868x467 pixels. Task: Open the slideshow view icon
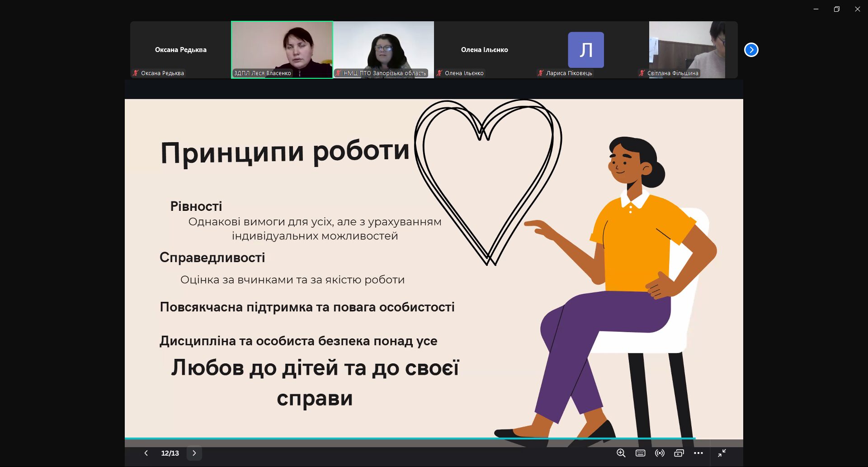click(x=679, y=453)
